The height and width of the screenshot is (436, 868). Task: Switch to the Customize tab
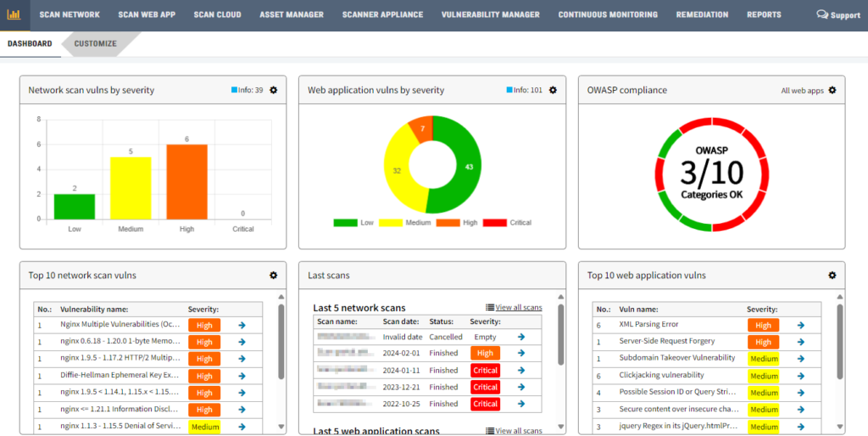point(95,43)
